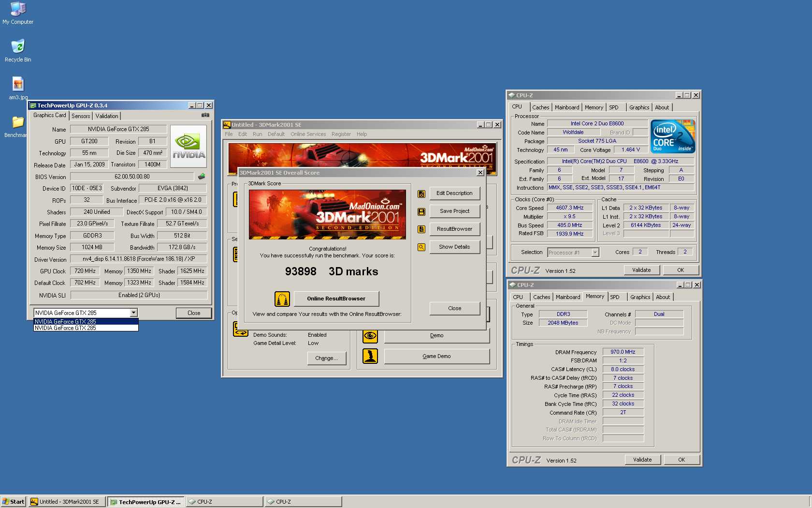
Task: Open Online Services menu in 3DMark
Action: [308, 134]
